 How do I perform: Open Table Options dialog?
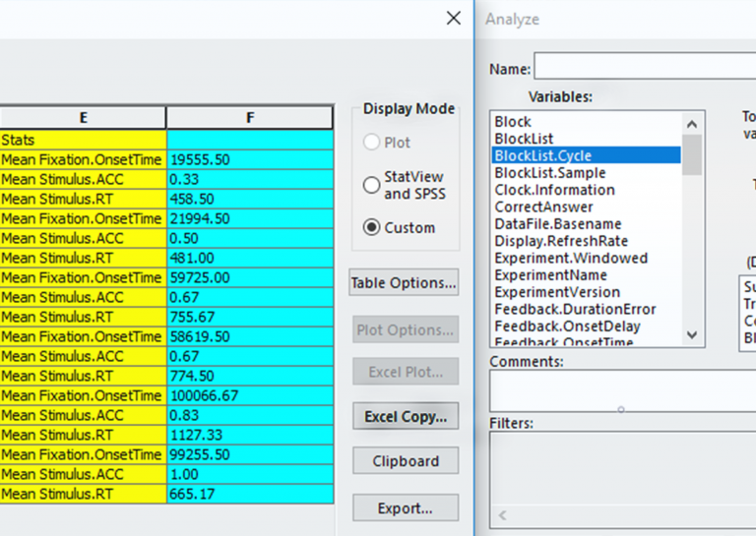click(x=404, y=282)
